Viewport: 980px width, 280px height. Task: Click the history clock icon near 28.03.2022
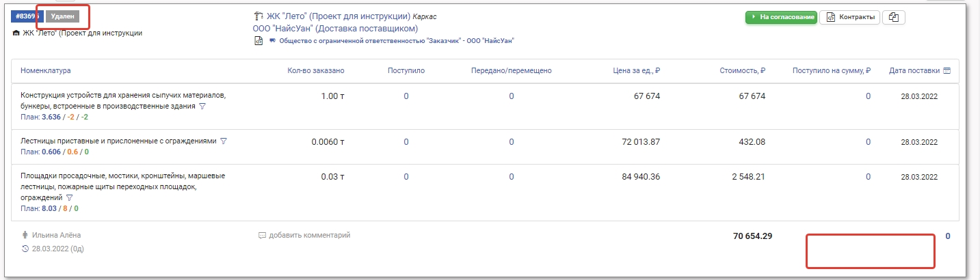tap(25, 249)
